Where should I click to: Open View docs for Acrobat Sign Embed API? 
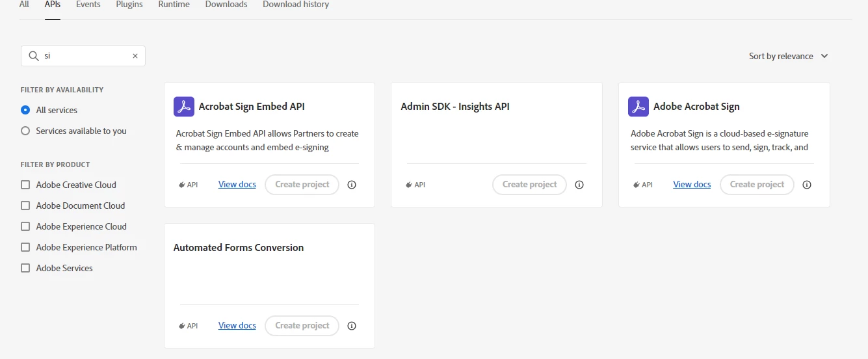click(x=237, y=185)
